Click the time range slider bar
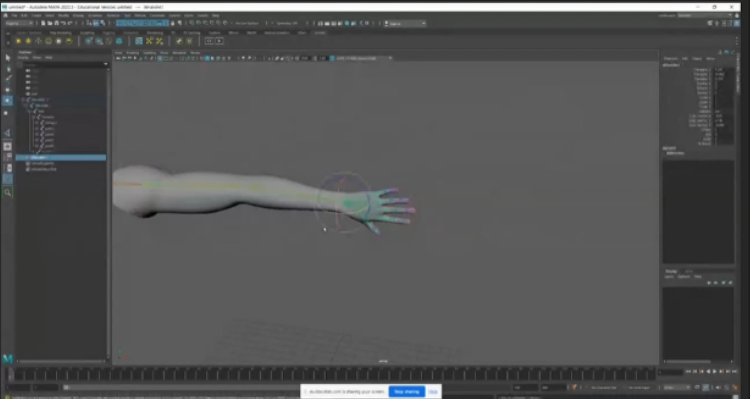The image size is (750, 399). [287, 388]
